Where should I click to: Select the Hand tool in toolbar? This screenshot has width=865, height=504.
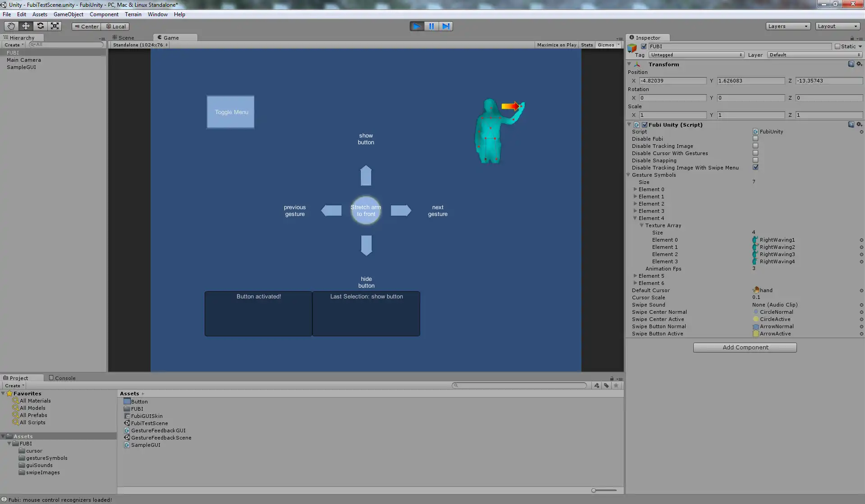[11, 26]
